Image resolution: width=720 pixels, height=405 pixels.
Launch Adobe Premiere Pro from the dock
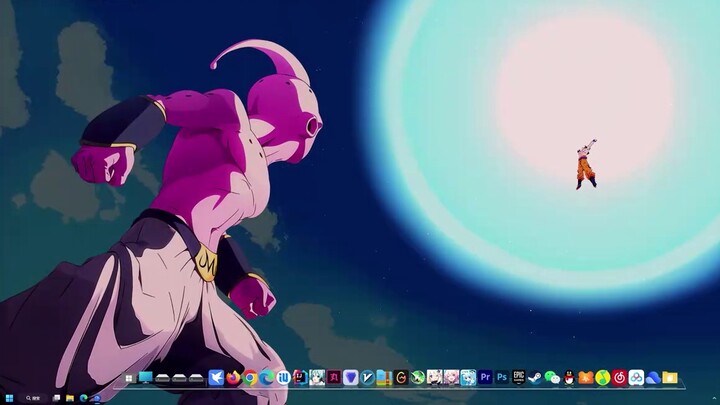485,377
